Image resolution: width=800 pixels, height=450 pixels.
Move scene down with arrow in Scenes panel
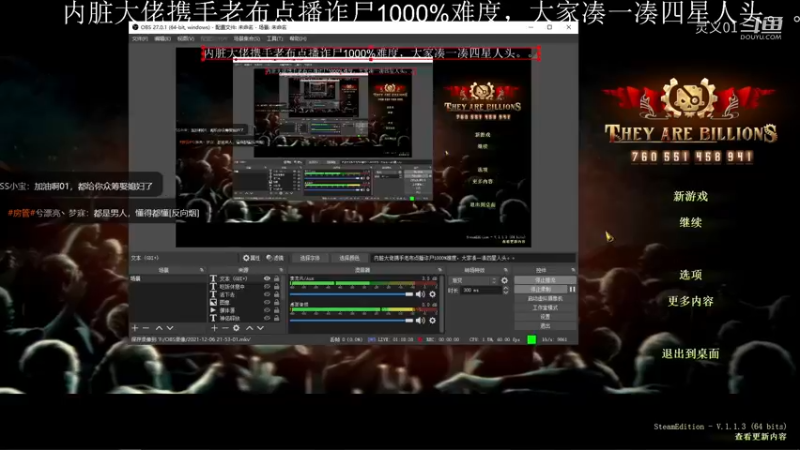pyautogui.click(x=170, y=328)
